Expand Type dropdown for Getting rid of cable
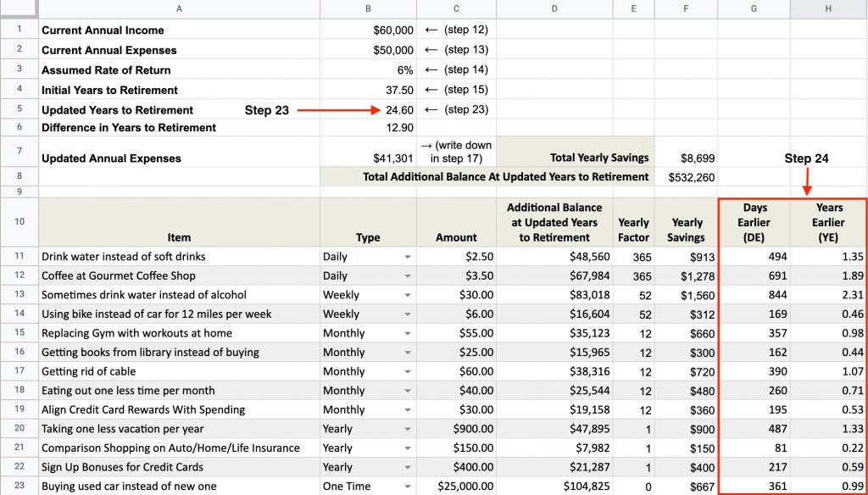The image size is (868, 495). pos(408,372)
